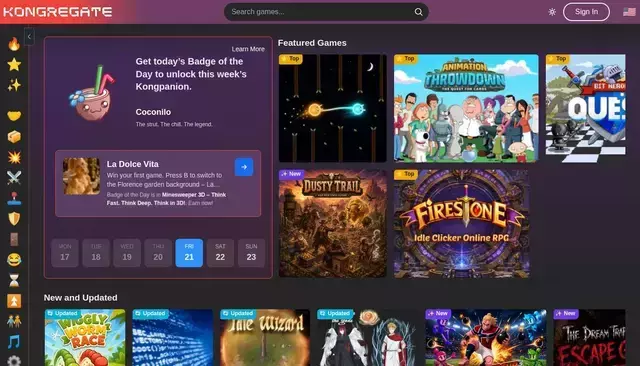Open The Dream Trap Escape game
This screenshot has width=640, height=366.
click(x=589, y=337)
